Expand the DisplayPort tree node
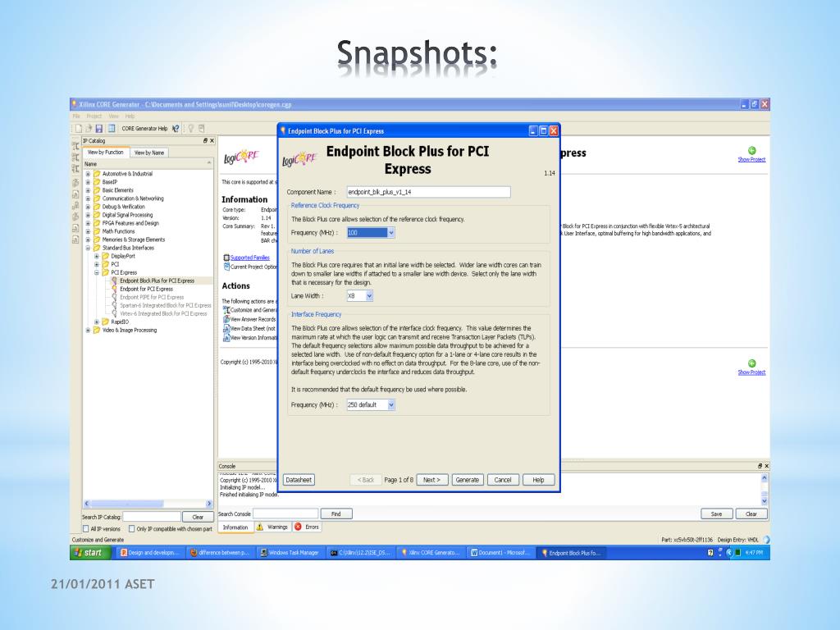Image resolution: width=840 pixels, height=630 pixels. tap(97, 256)
